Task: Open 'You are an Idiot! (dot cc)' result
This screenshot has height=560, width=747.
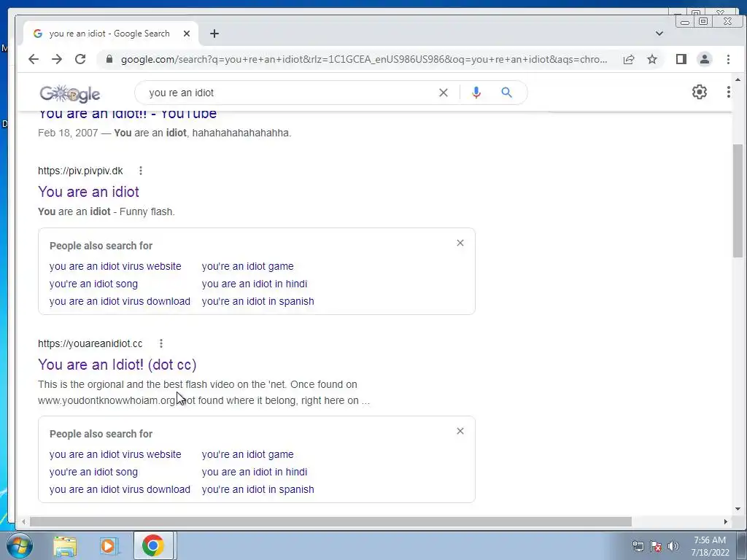Action: coord(117,365)
